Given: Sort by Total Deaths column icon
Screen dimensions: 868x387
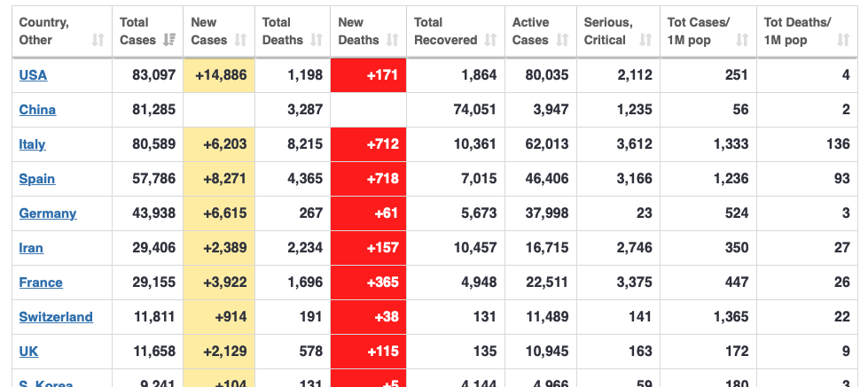Looking at the screenshot, I should [317, 40].
